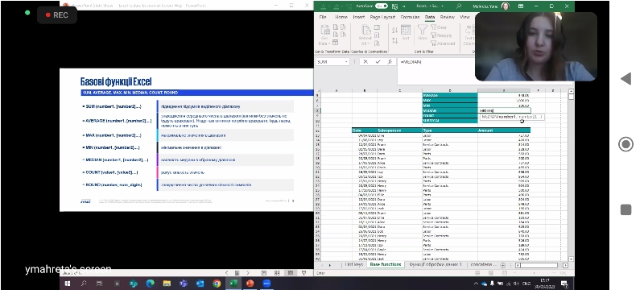Open Insert Function fx dialog
This screenshot has height=290, width=644.
(x=390, y=61)
